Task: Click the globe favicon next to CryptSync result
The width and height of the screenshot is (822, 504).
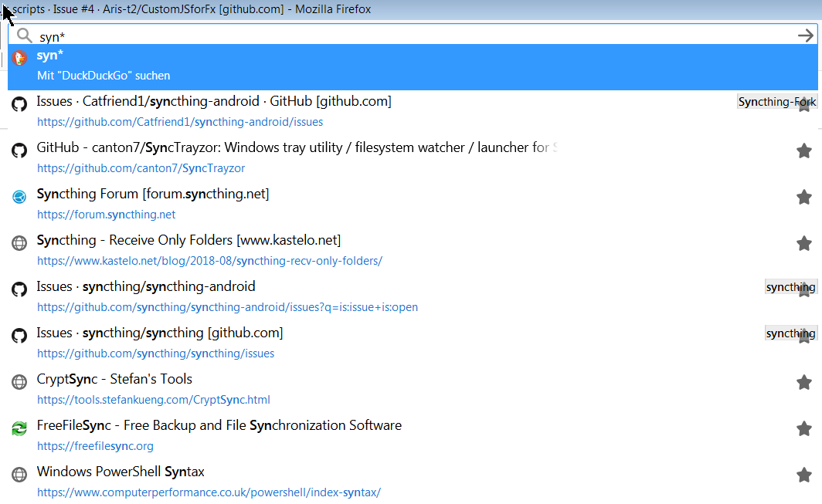Action: point(19,382)
